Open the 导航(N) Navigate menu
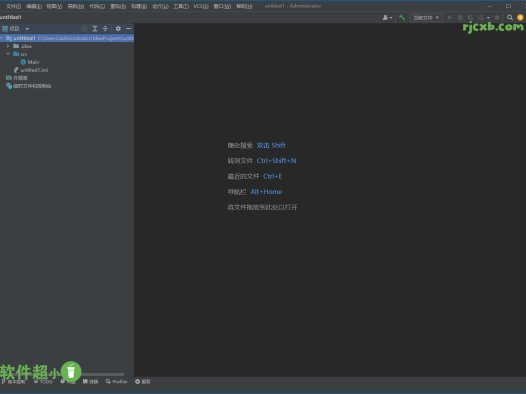 tap(76, 6)
